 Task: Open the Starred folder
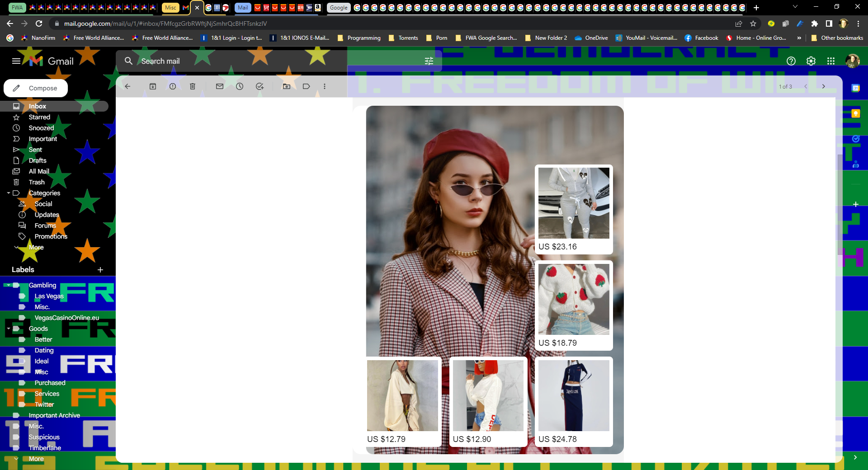[x=39, y=117]
